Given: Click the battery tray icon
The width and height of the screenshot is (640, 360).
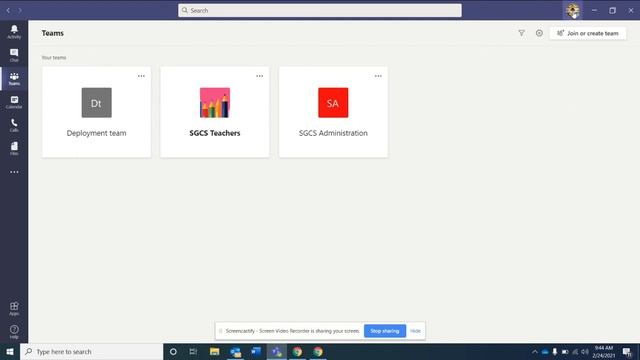Looking at the screenshot, I should pos(565,351).
